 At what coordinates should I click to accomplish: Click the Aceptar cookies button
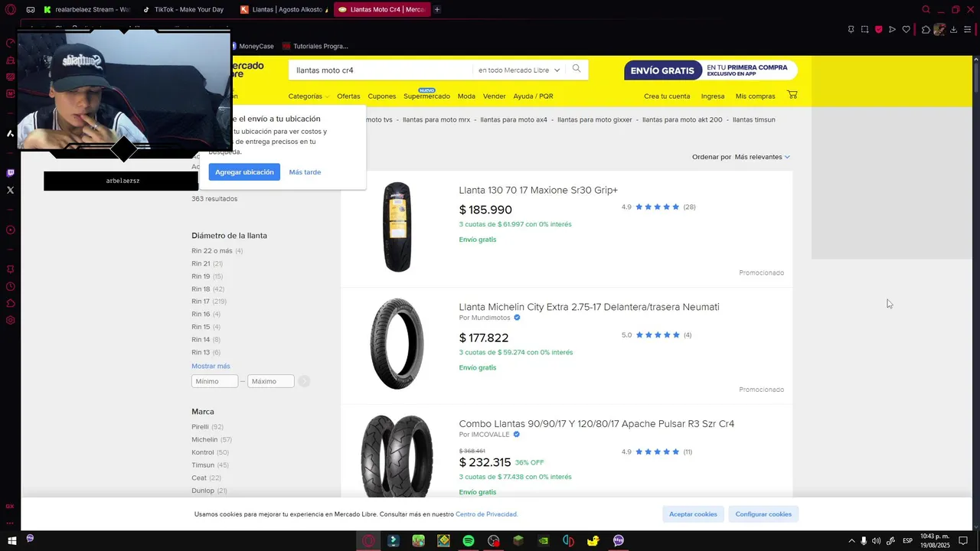pos(693,514)
